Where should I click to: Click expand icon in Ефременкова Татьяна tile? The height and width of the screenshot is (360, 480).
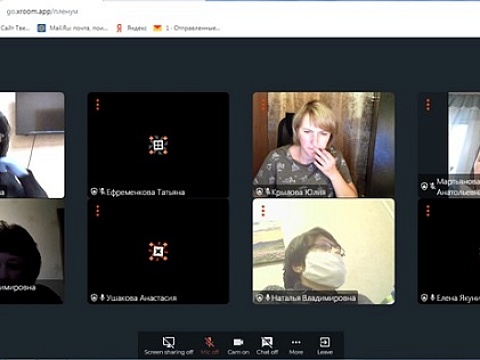[x=158, y=145]
